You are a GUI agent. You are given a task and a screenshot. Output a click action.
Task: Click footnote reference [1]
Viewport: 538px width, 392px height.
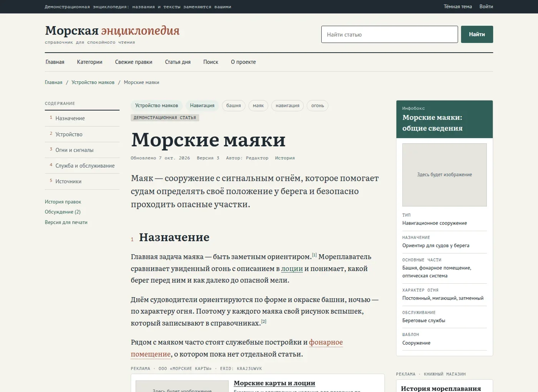click(x=314, y=255)
